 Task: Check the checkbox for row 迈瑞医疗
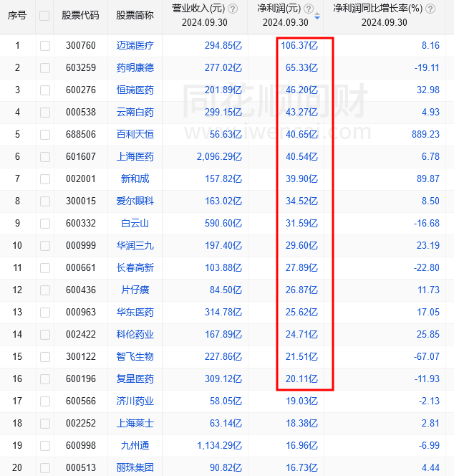pos(45,45)
